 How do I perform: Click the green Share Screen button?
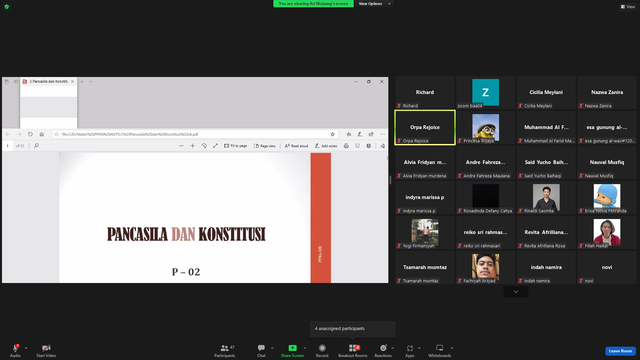pos(292,351)
